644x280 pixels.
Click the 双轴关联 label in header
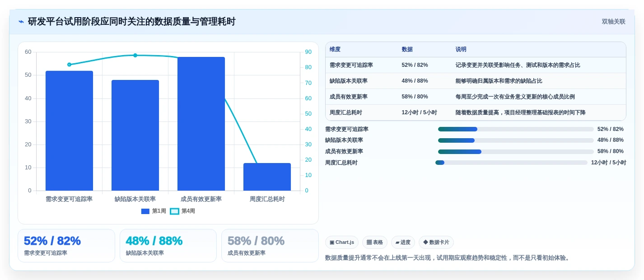(x=613, y=22)
